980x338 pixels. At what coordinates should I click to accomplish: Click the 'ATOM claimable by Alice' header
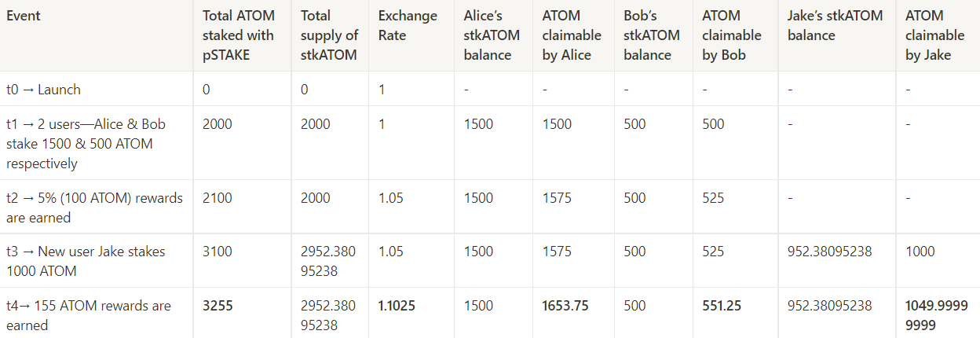[572, 35]
